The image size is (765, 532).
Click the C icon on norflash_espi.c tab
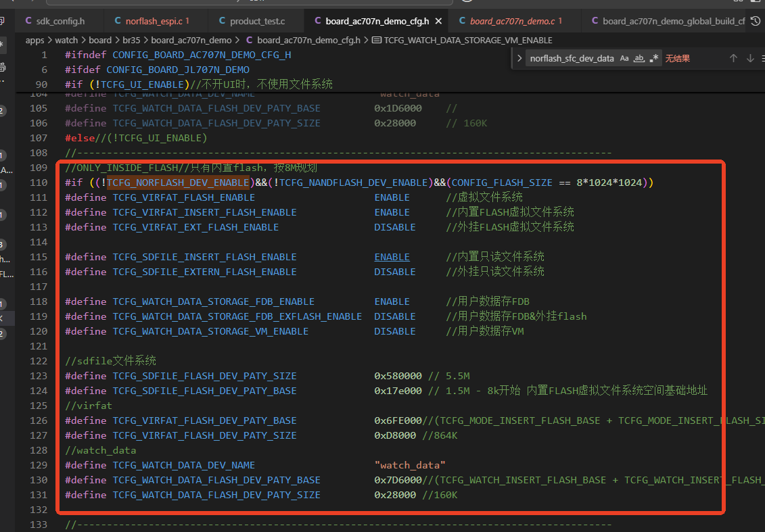[118, 21]
